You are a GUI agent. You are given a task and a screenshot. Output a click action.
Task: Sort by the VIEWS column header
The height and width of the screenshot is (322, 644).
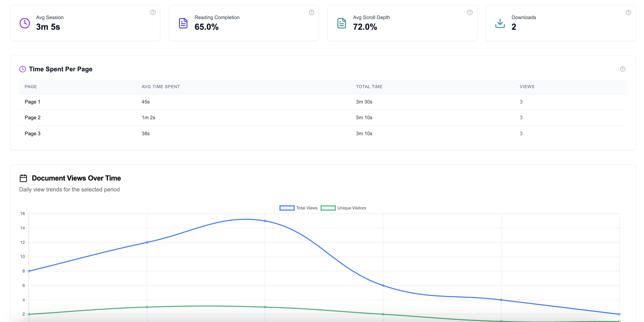click(527, 87)
